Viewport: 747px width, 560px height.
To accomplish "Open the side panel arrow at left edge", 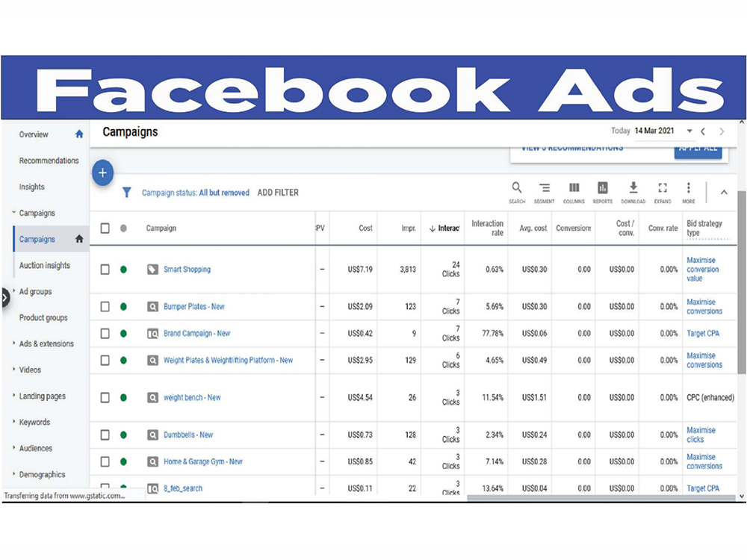I will tap(4, 299).
